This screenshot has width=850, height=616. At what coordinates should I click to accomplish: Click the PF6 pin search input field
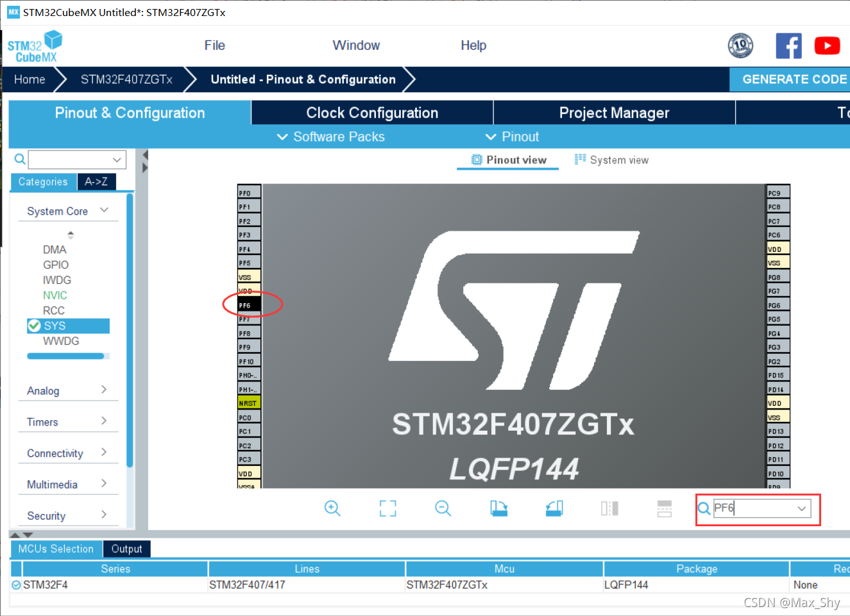point(754,508)
